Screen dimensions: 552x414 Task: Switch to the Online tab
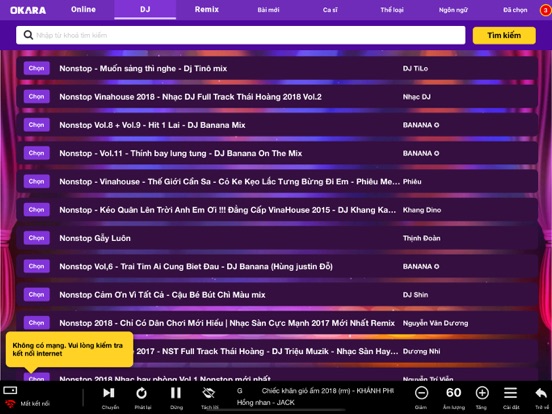83,10
